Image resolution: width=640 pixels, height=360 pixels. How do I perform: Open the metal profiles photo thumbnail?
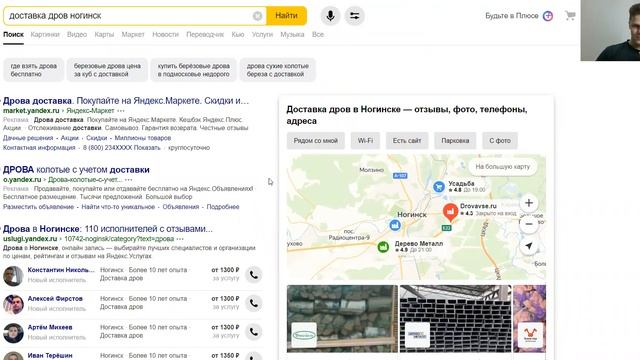coord(455,319)
